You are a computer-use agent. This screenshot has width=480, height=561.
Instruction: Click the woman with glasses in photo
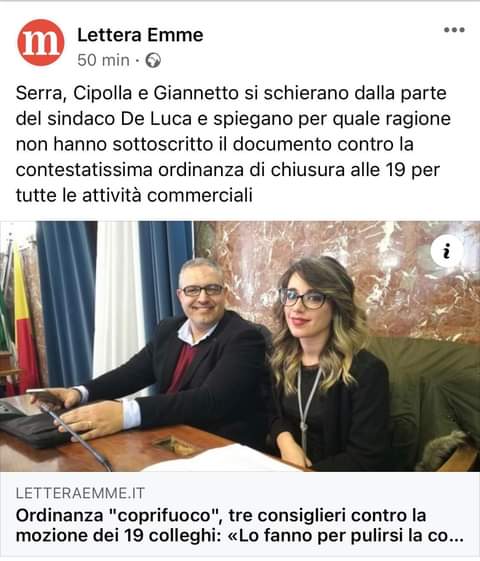click(327, 361)
